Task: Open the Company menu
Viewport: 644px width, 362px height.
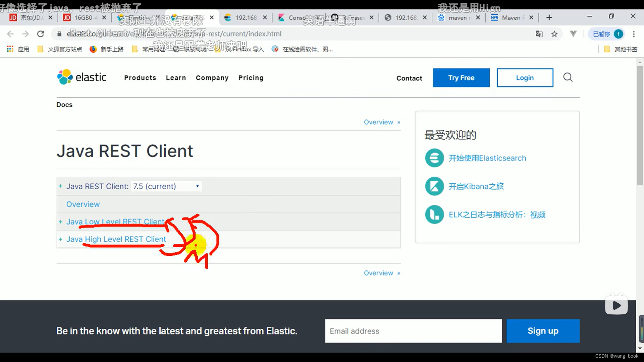Action: (x=212, y=78)
